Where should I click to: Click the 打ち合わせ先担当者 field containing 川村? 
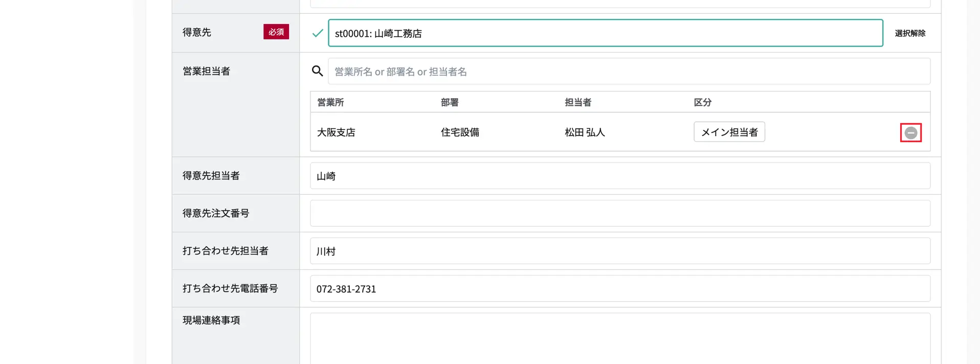pos(620,251)
